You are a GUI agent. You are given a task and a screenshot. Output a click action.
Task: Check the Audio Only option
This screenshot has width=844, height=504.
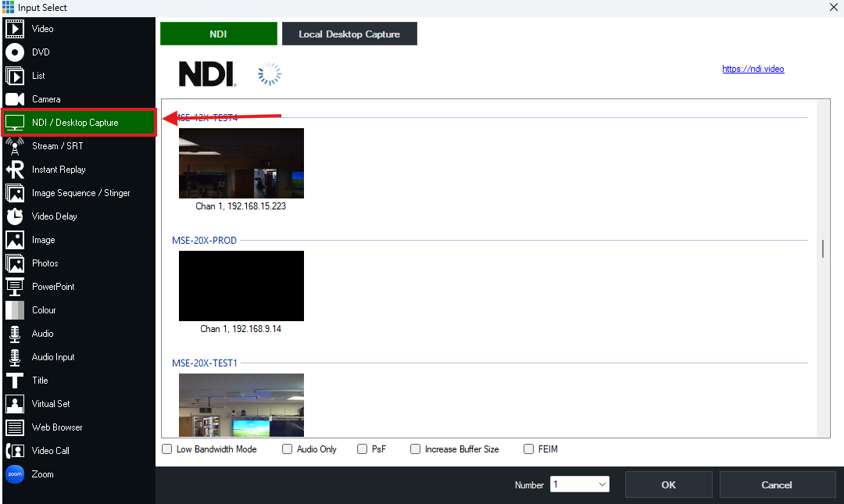pyautogui.click(x=287, y=449)
